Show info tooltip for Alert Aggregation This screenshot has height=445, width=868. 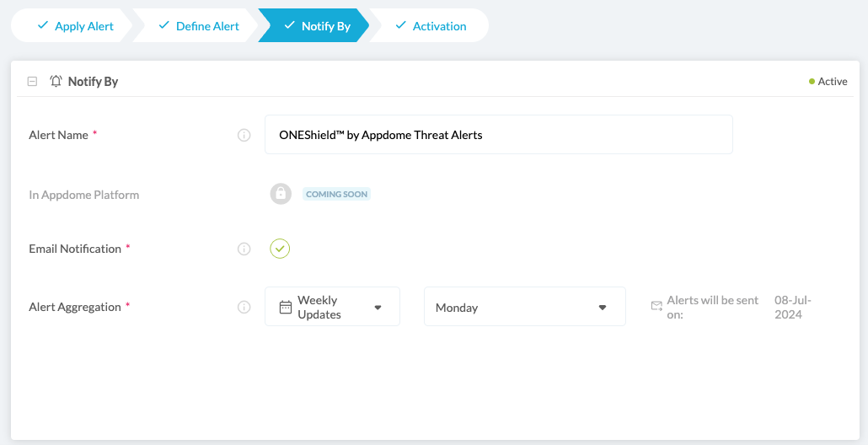pyautogui.click(x=244, y=307)
